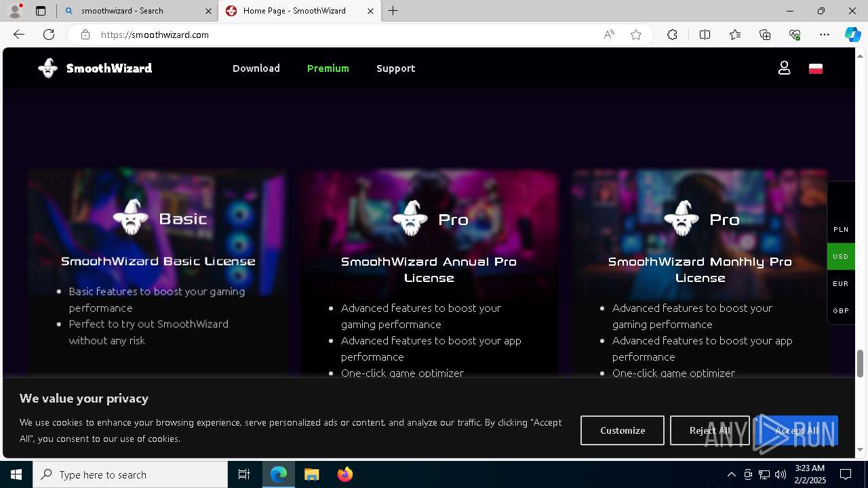This screenshot has height=488, width=868.
Task: Click the Annual Pro wizard icon
Action: tap(410, 218)
